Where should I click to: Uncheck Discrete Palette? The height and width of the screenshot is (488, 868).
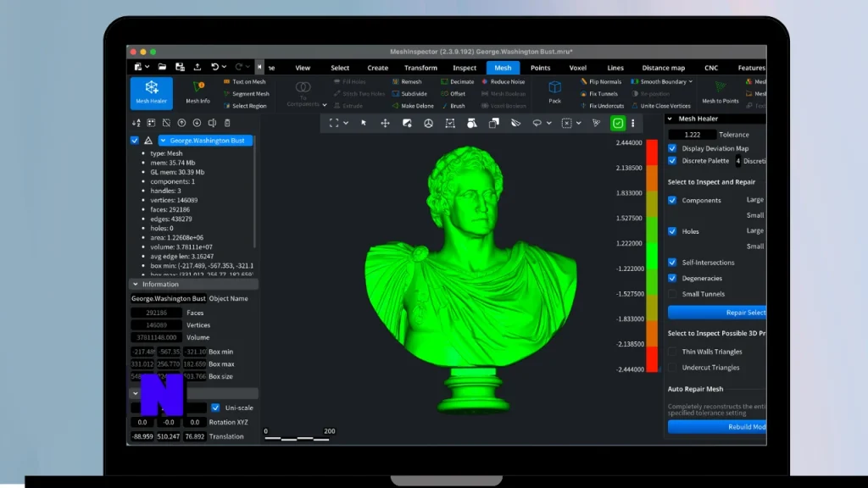672,161
